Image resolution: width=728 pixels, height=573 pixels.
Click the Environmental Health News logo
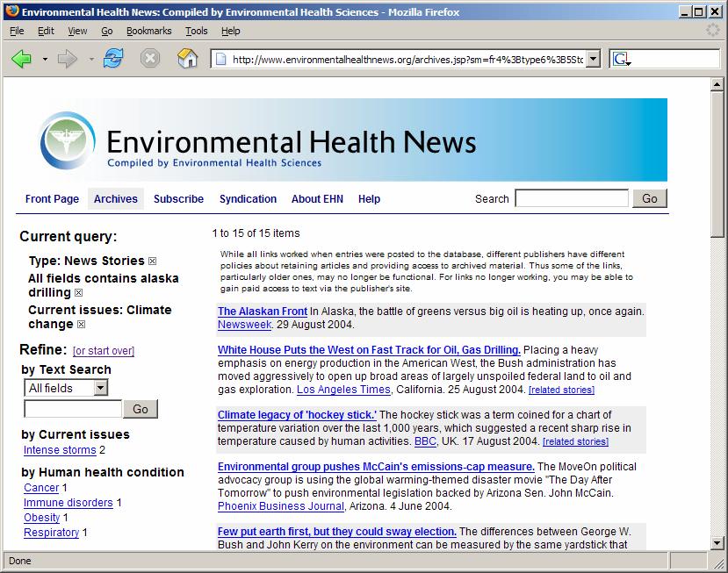(67, 140)
